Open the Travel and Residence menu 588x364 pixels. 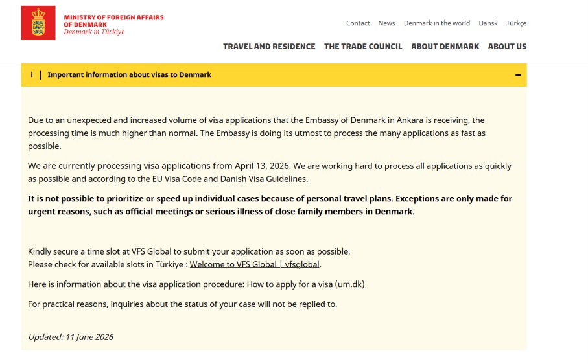pyautogui.click(x=269, y=47)
